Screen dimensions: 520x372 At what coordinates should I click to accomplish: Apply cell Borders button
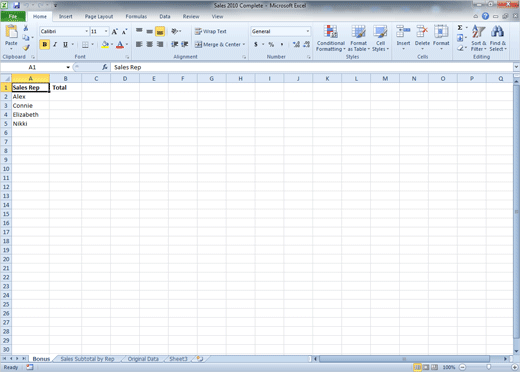point(85,44)
